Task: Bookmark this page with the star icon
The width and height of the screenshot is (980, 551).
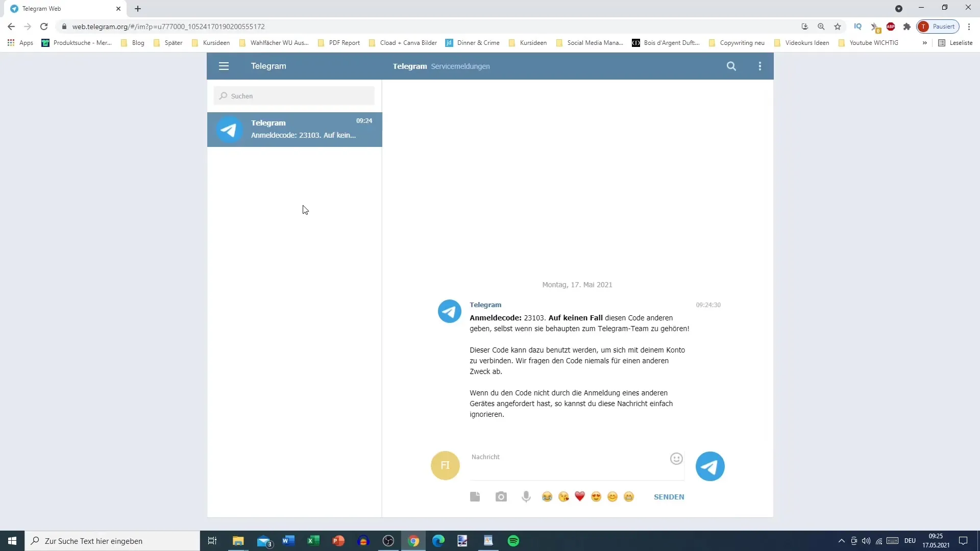Action: [x=838, y=27]
